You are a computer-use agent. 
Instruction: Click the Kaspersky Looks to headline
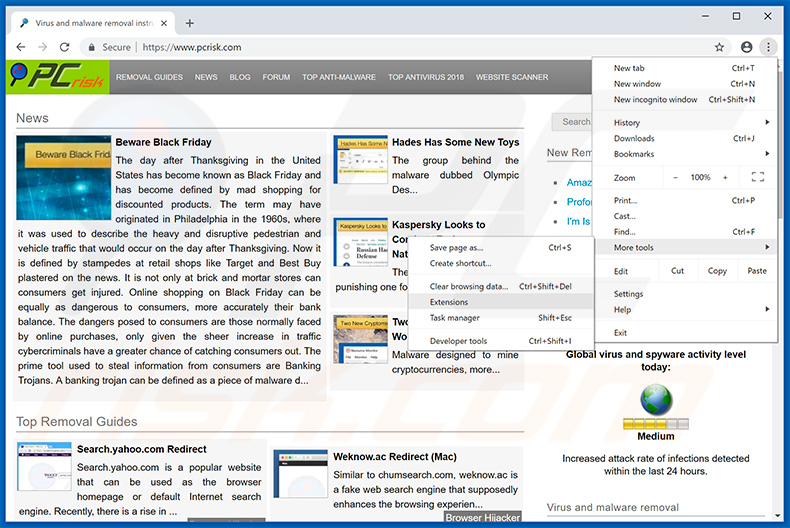438,225
